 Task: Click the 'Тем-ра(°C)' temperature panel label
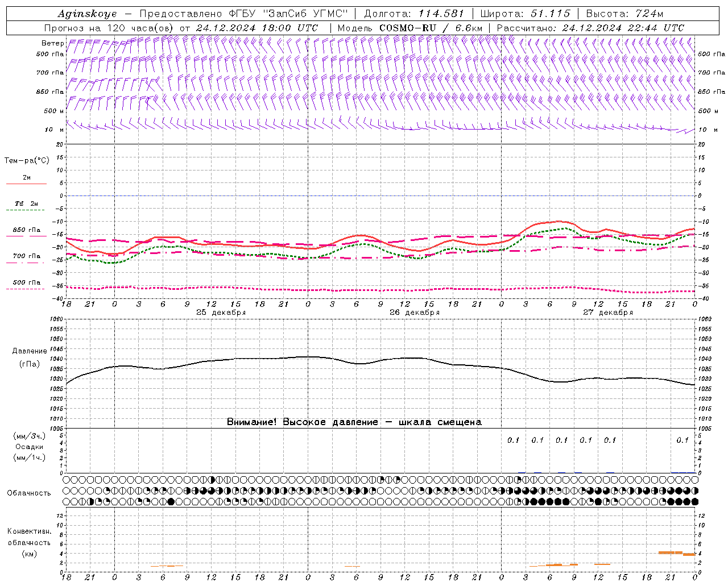pos(27,161)
